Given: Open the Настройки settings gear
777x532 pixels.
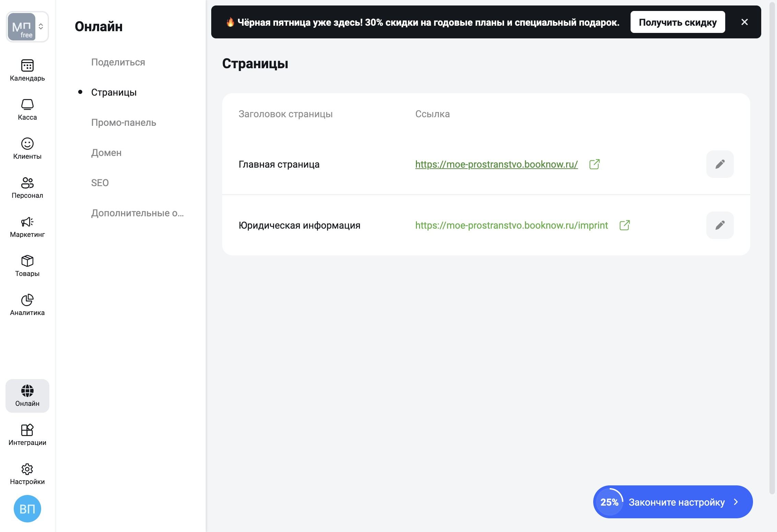Looking at the screenshot, I should tap(27, 474).
